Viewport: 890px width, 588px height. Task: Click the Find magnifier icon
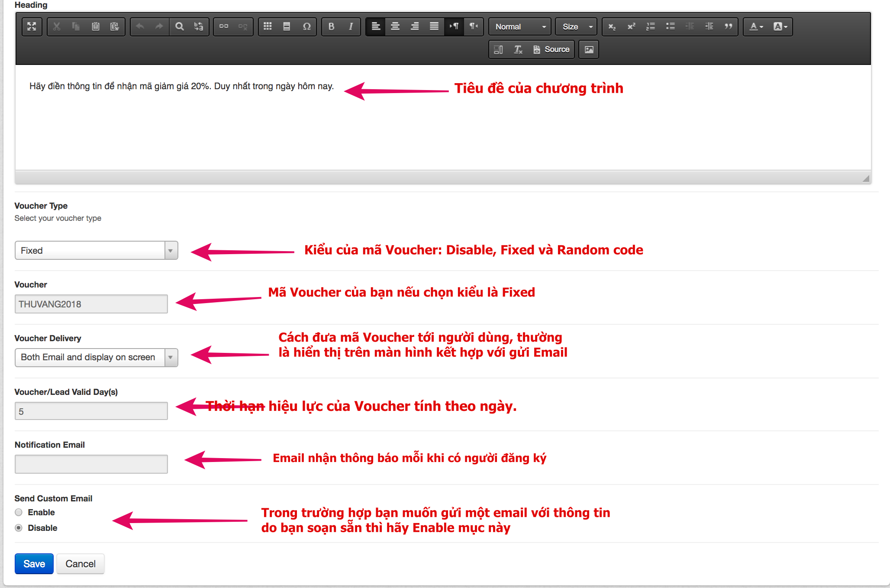[x=179, y=26]
